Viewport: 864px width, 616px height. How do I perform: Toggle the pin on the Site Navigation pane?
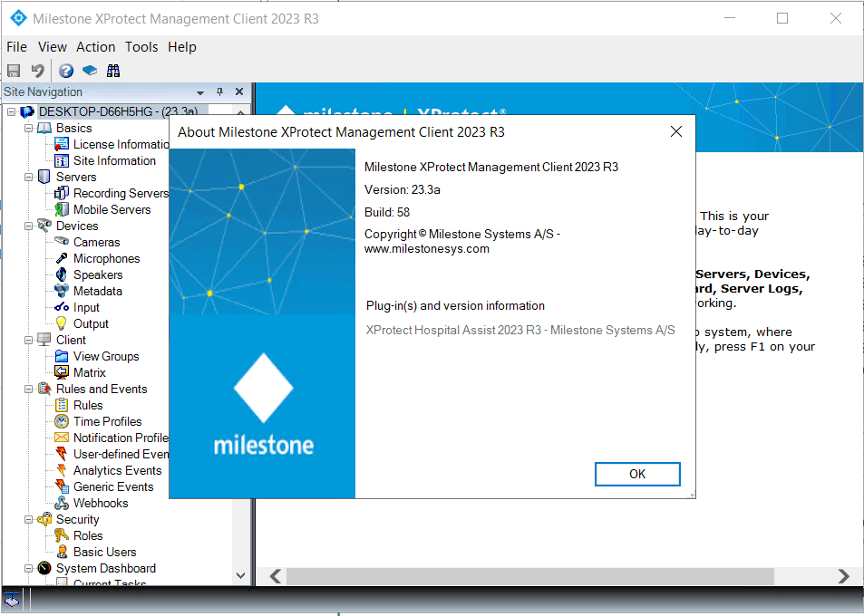pyautogui.click(x=218, y=91)
